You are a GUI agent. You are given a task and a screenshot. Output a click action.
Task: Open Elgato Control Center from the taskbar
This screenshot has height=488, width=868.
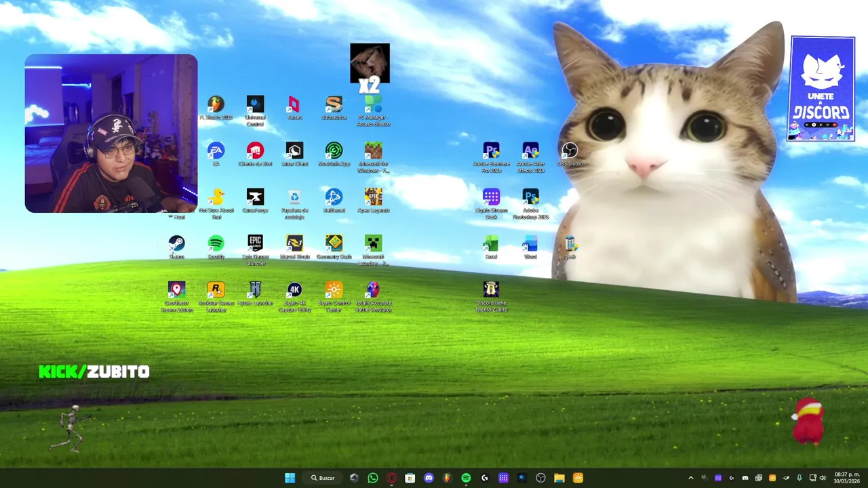tap(578, 478)
